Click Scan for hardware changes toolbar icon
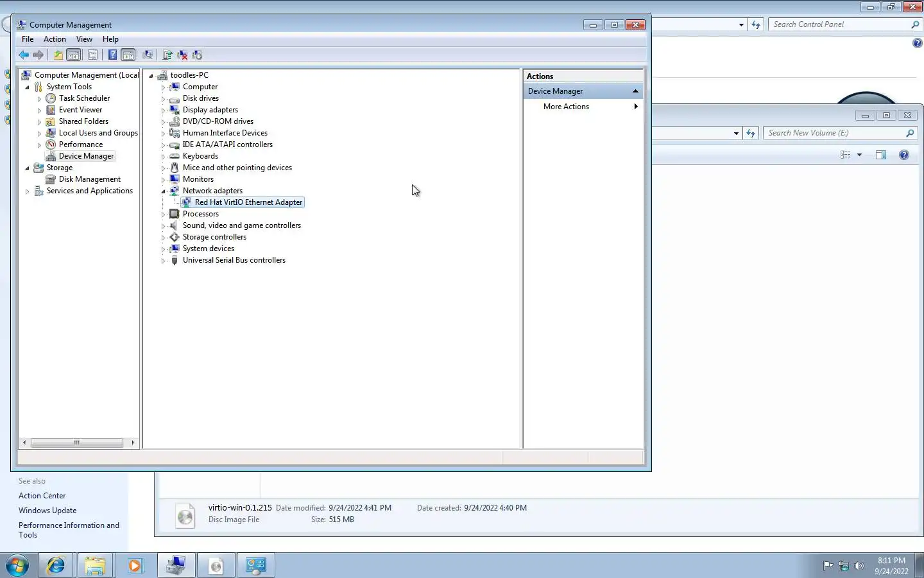 click(x=148, y=55)
